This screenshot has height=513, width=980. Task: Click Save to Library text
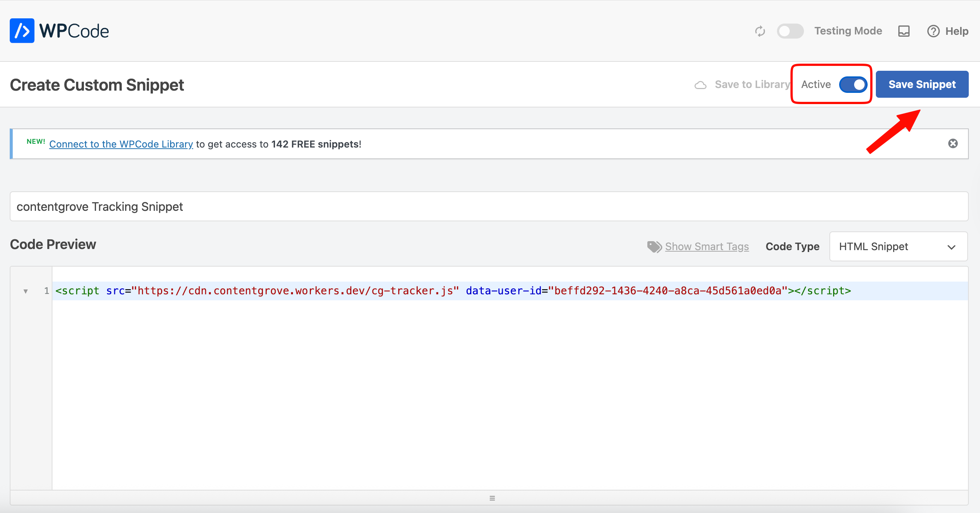[752, 84]
